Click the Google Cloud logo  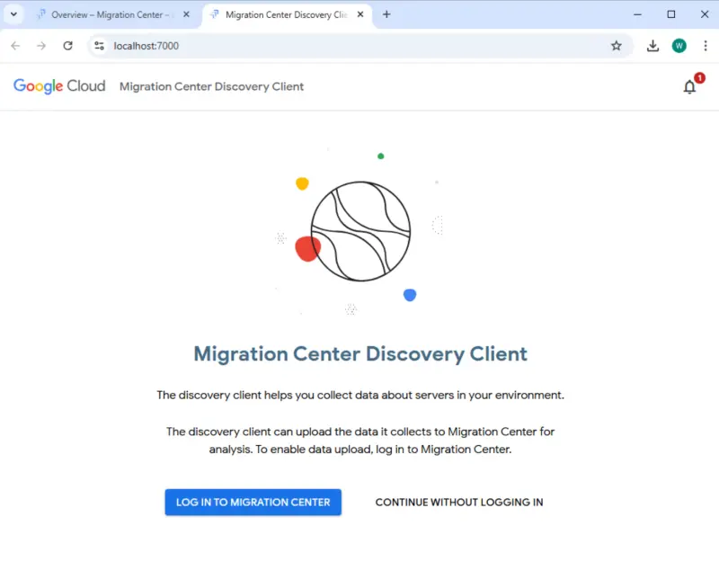pyautogui.click(x=58, y=85)
